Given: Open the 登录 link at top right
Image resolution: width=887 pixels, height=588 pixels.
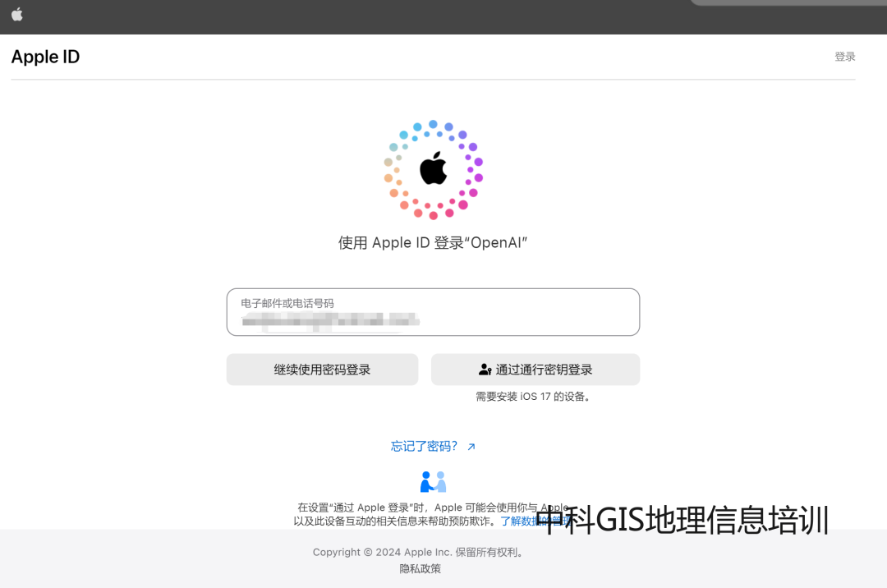Looking at the screenshot, I should (x=844, y=57).
